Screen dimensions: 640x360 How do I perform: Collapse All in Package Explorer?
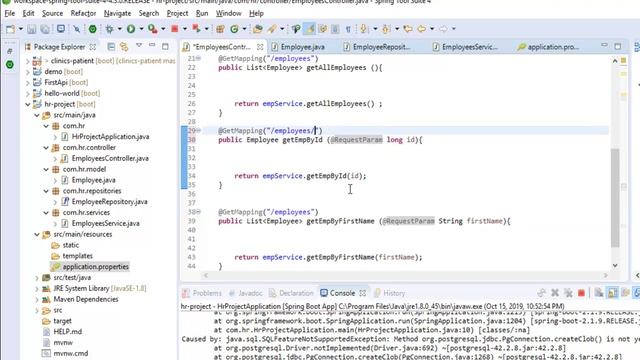[x=111, y=47]
